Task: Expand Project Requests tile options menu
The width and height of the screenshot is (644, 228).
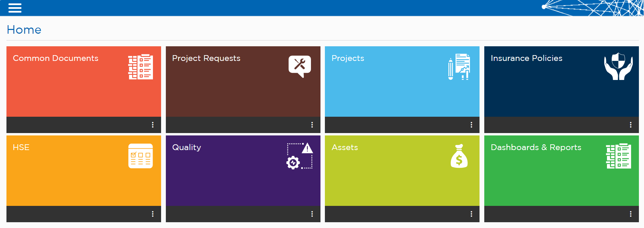Action: (312, 125)
